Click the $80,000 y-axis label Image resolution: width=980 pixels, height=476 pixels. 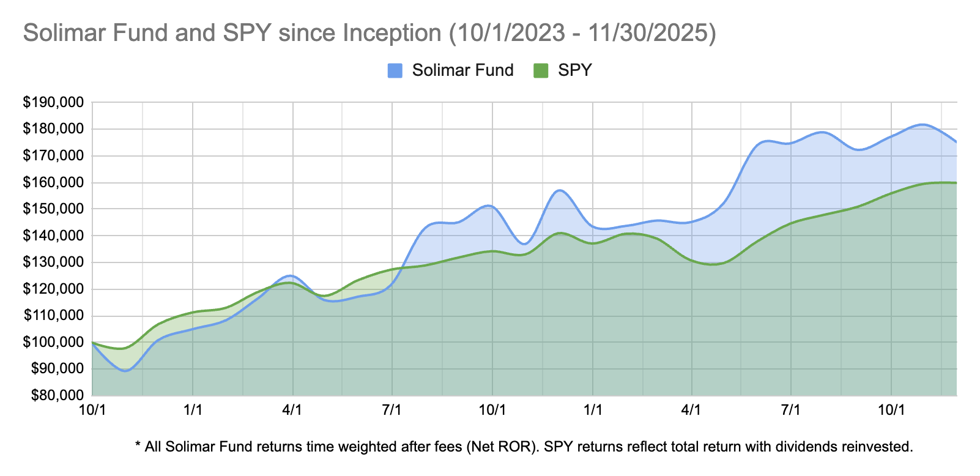pos(57,395)
